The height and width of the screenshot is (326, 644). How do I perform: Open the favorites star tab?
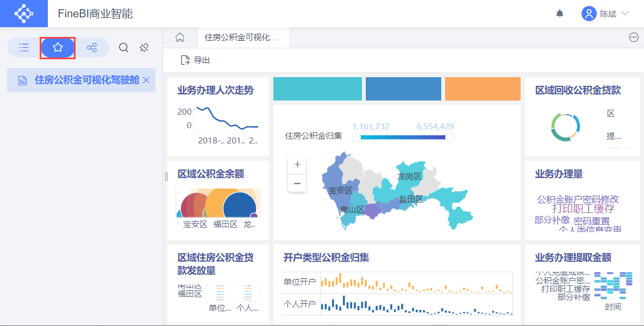(58, 48)
